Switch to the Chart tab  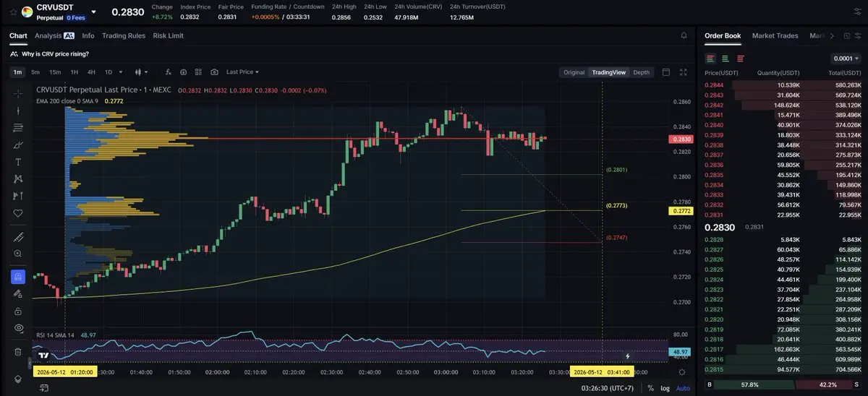(x=18, y=35)
